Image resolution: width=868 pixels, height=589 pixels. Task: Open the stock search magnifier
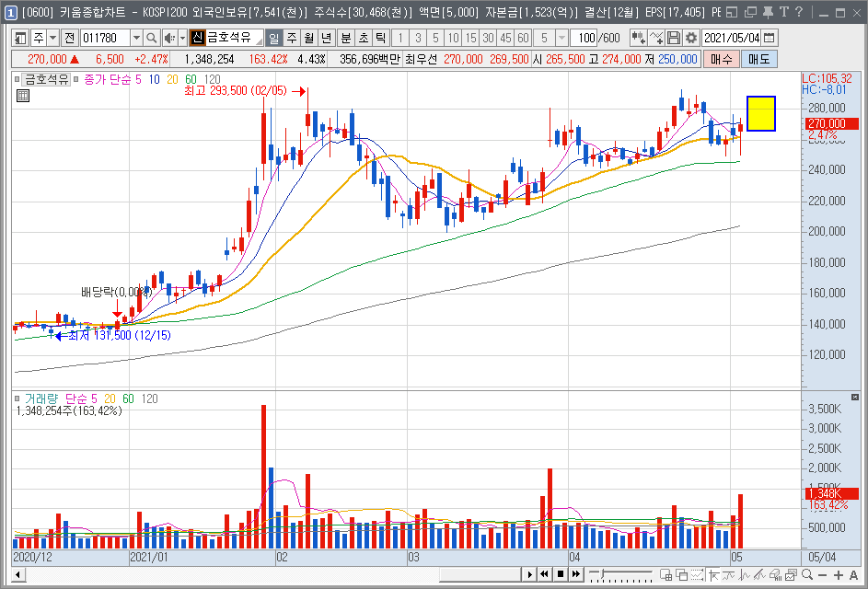pos(151,39)
